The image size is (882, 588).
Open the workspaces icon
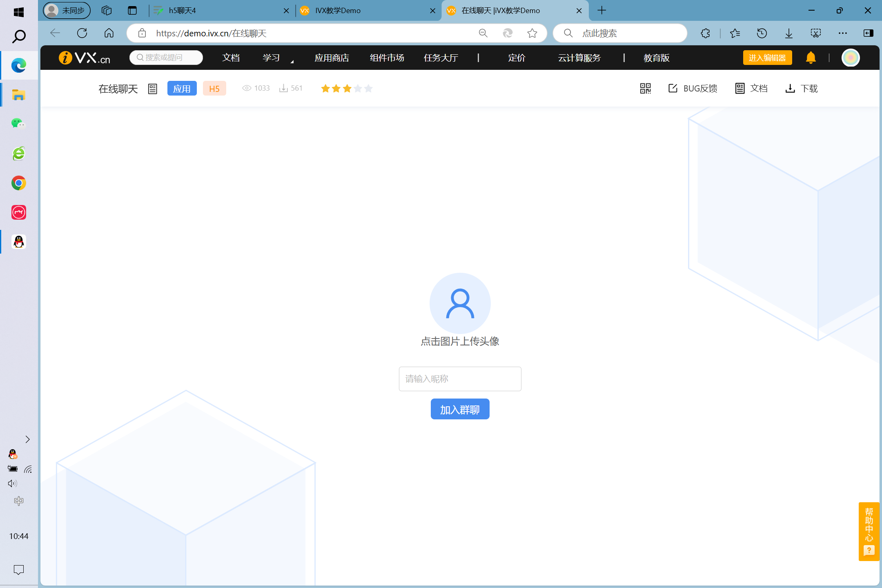pyautogui.click(x=107, y=11)
